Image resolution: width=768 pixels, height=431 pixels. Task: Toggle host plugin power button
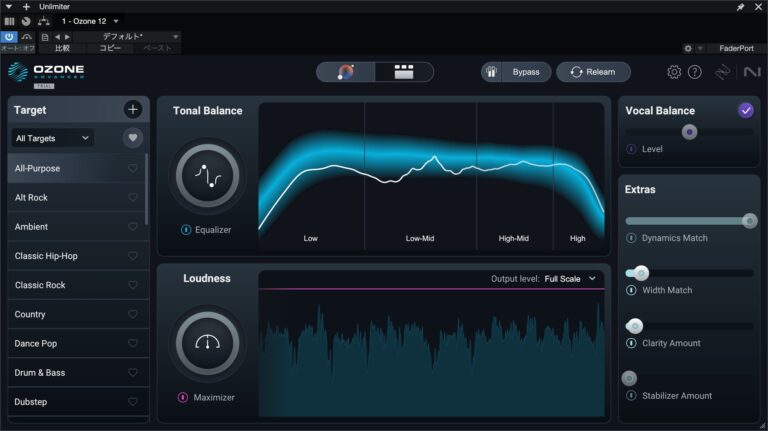coord(9,37)
